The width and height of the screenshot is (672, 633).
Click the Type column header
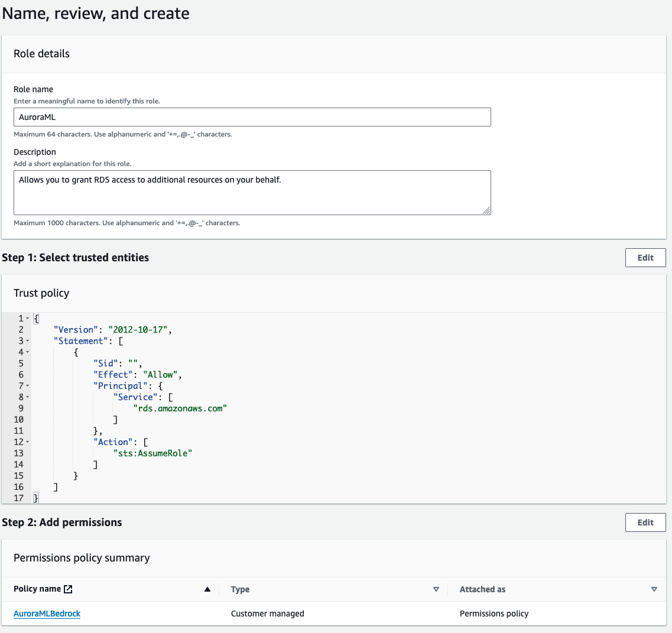tap(241, 589)
